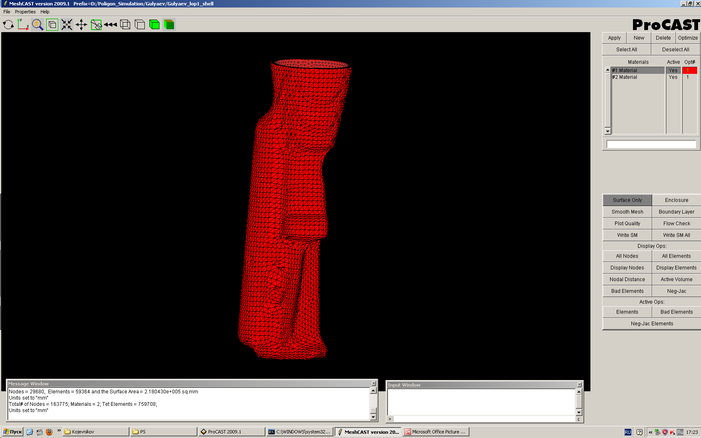
Task: Click All Elements display option
Action: click(676, 256)
